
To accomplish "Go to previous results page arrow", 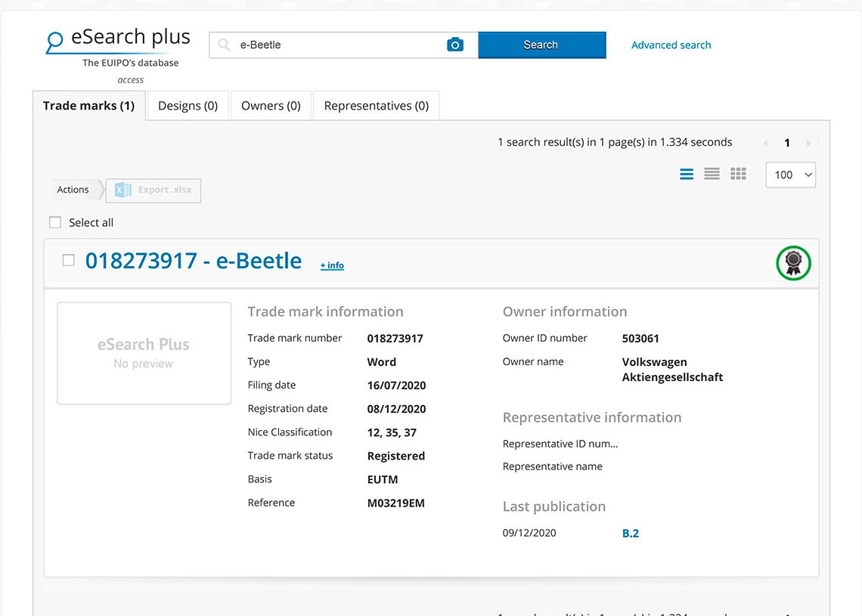I will [764, 143].
